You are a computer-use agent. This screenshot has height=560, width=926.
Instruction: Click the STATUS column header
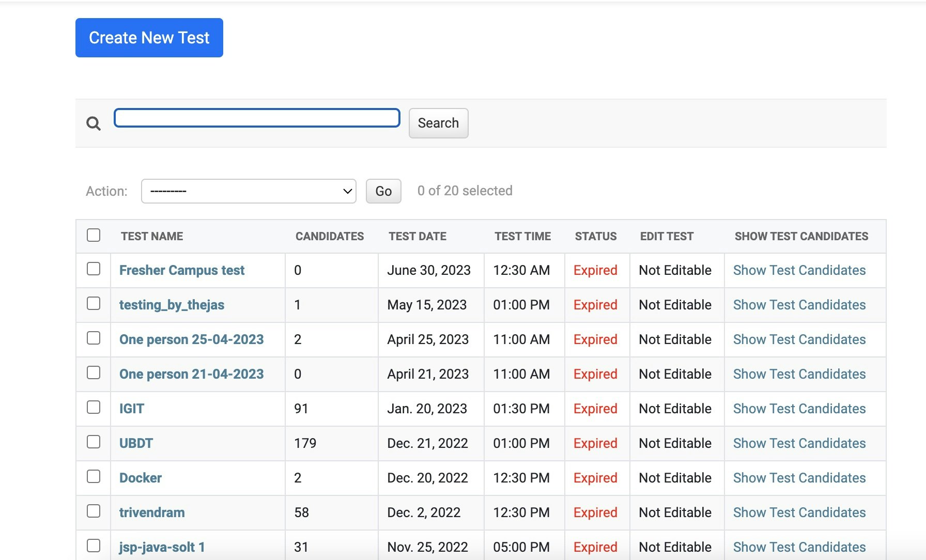tap(596, 236)
